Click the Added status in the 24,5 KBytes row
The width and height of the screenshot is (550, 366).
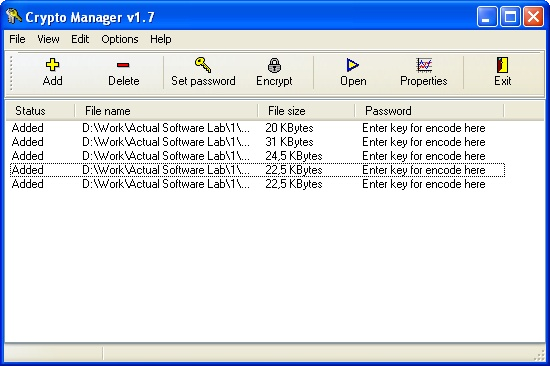point(28,156)
